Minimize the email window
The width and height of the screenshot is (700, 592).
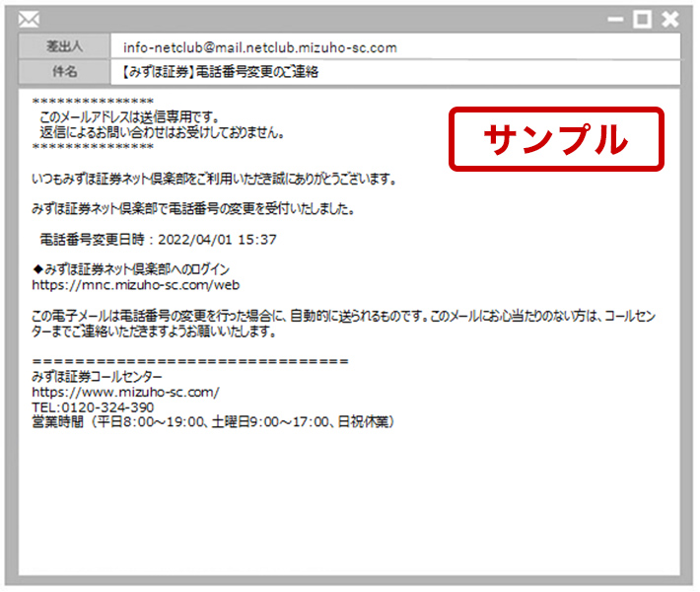coord(615,19)
